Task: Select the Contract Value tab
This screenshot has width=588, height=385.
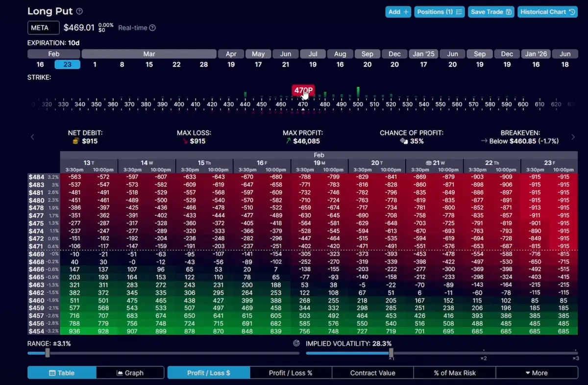Action: [x=372, y=373]
